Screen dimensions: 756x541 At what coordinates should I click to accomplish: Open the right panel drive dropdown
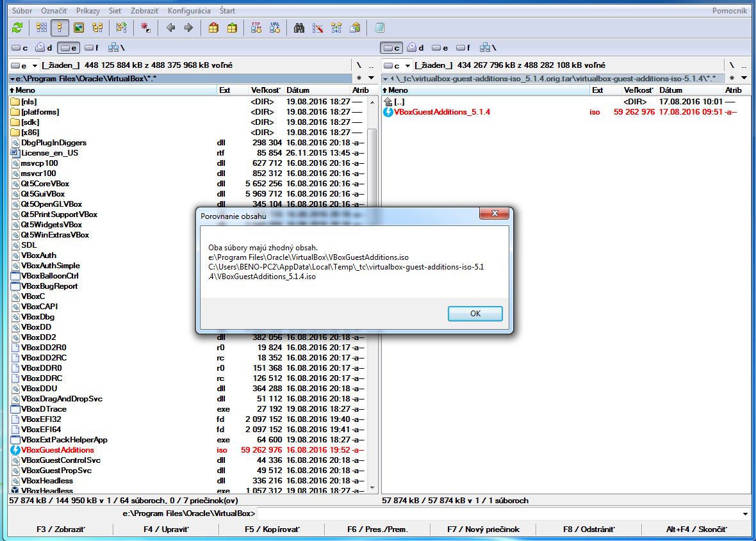point(397,65)
